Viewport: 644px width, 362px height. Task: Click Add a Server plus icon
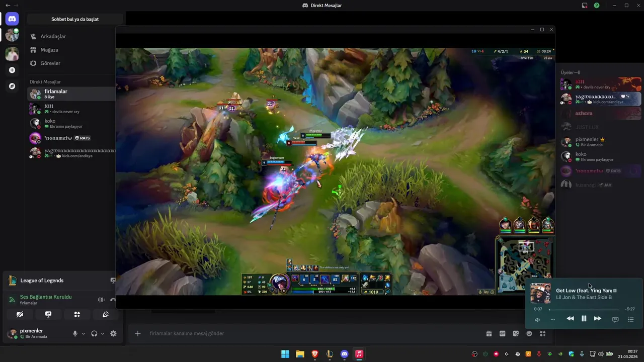(12, 70)
